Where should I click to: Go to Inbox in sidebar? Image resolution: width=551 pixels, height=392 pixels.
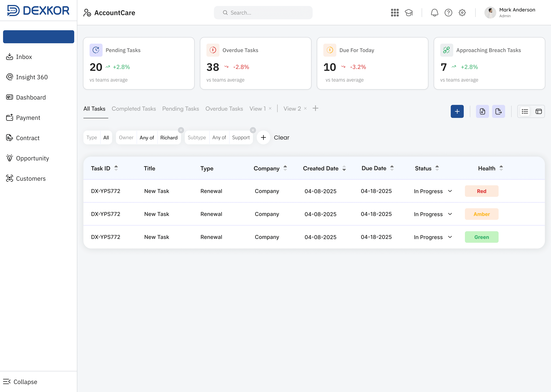pyautogui.click(x=19, y=57)
